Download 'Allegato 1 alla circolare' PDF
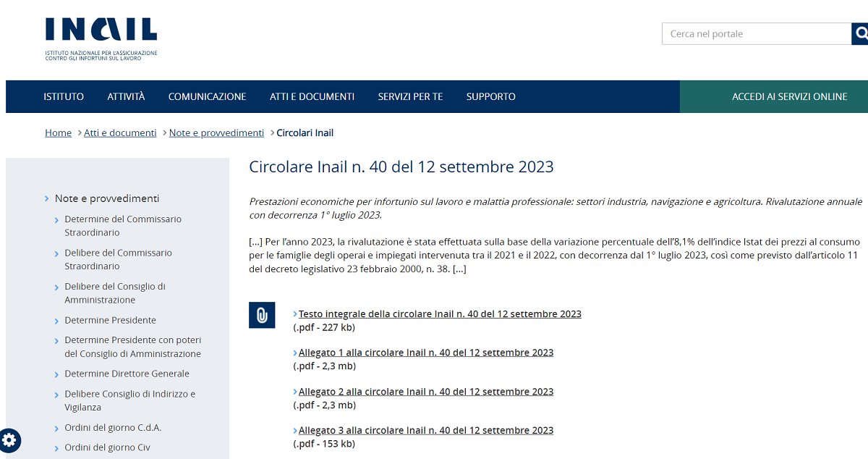Viewport: 868px width, 459px height. click(x=426, y=353)
